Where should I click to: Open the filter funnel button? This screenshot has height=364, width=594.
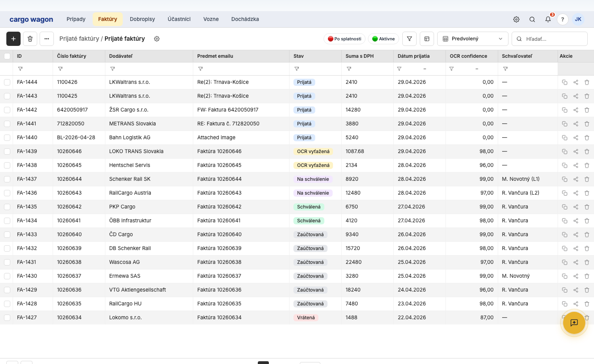pyautogui.click(x=409, y=39)
